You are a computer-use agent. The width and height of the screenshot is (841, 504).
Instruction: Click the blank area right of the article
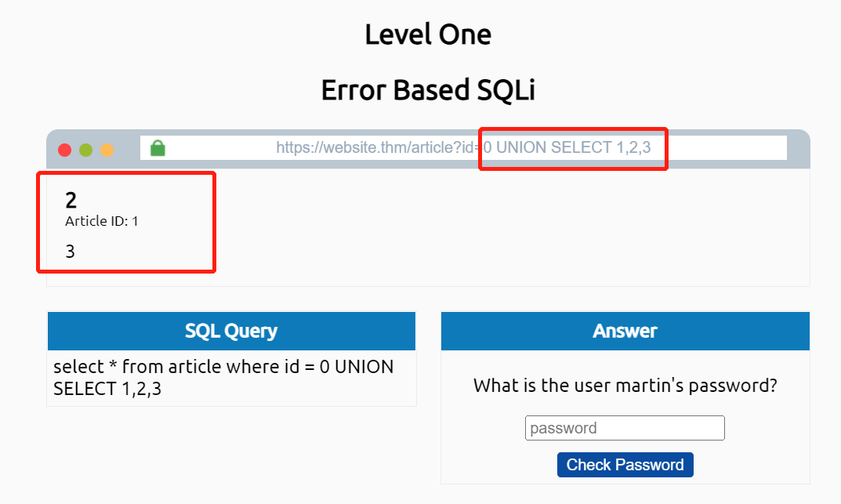click(509, 227)
